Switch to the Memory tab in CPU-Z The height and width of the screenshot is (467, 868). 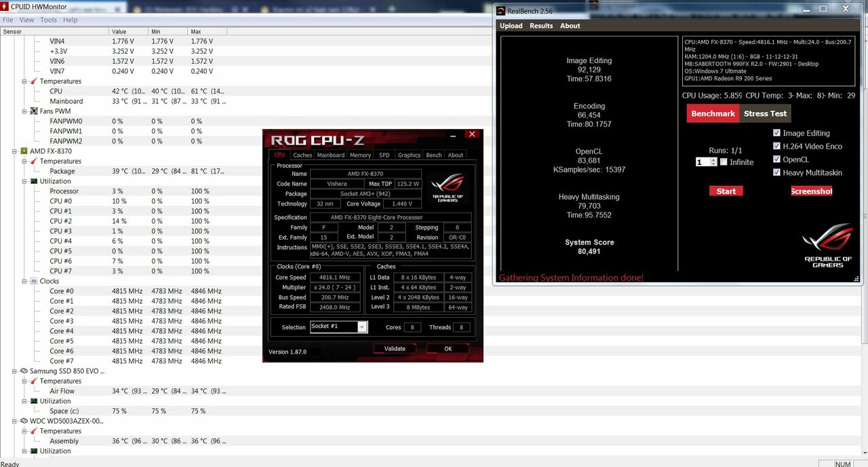click(361, 155)
